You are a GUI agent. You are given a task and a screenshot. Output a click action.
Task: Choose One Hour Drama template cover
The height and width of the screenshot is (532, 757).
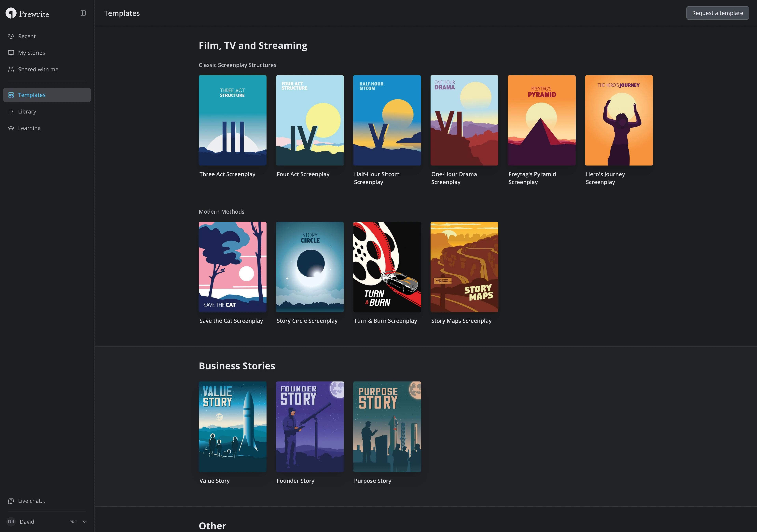point(464,120)
